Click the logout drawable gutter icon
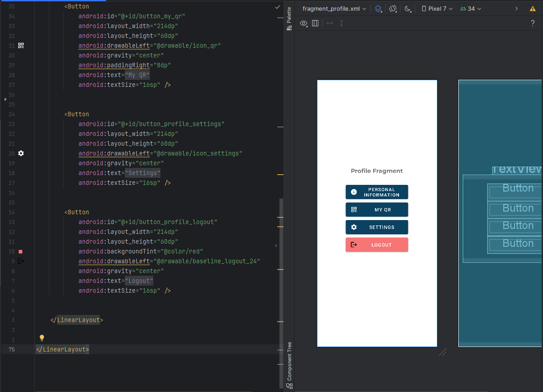543x392 pixels. 21,261
